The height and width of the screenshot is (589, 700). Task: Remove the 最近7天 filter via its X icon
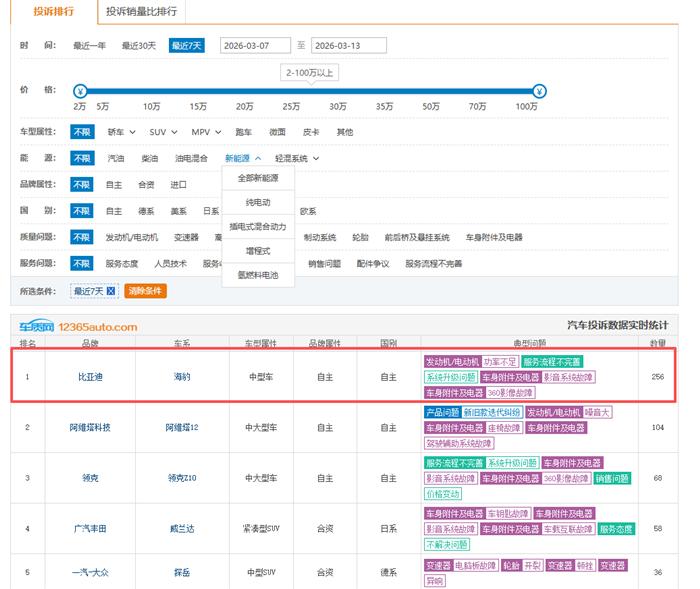(111, 291)
